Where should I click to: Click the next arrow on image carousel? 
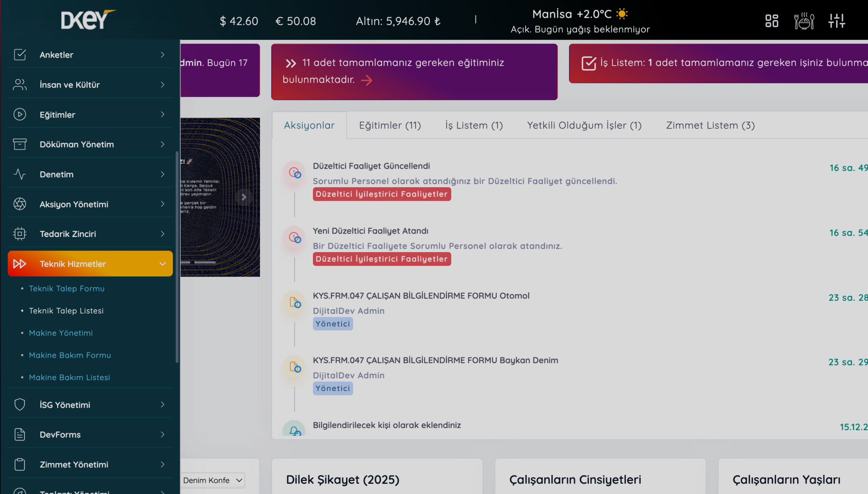(x=244, y=197)
